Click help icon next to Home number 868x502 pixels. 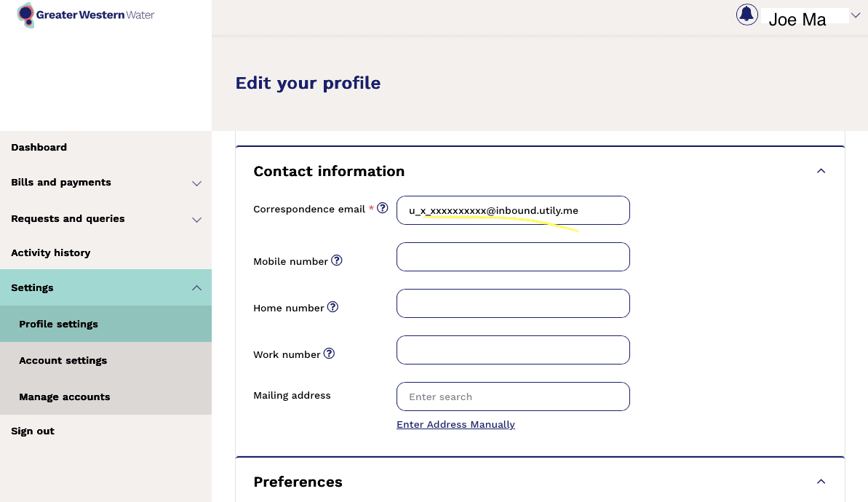coord(333,307)
